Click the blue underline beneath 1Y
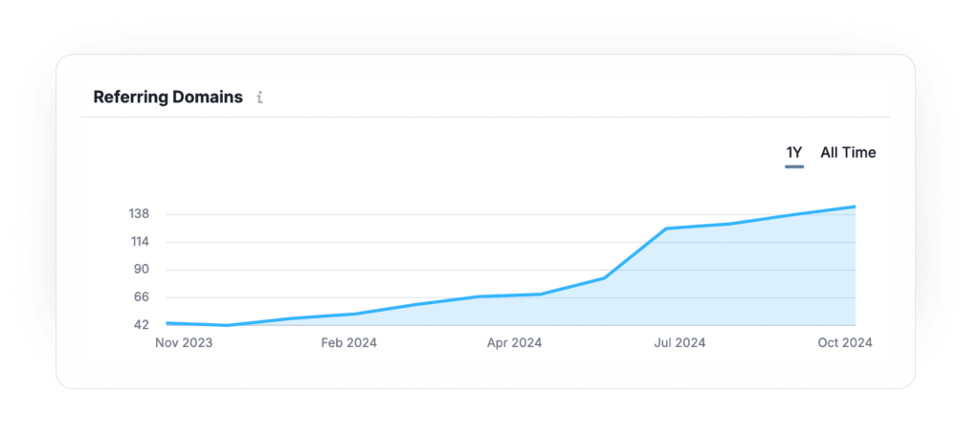The height and width of the screenshot is (436, 980). (793, 166)
